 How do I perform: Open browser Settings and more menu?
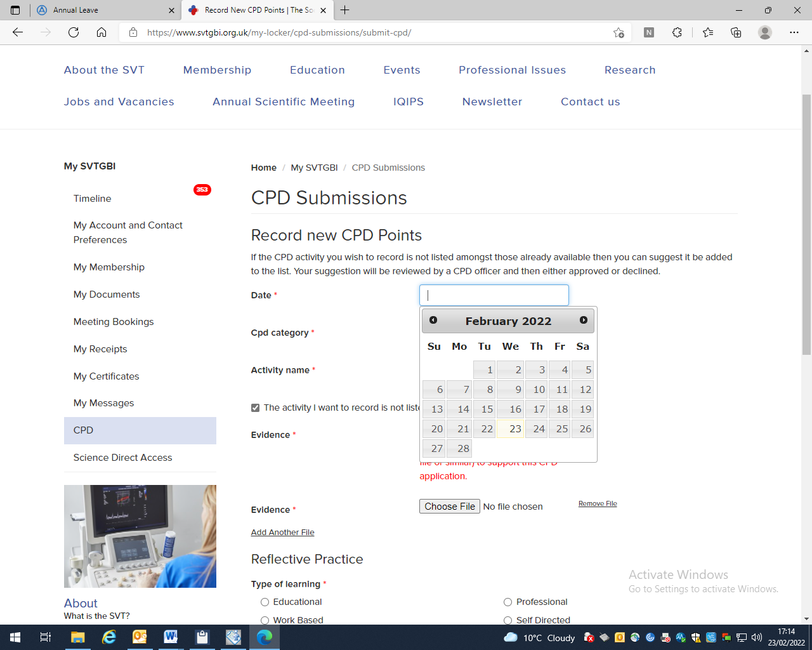click(794, 32)
